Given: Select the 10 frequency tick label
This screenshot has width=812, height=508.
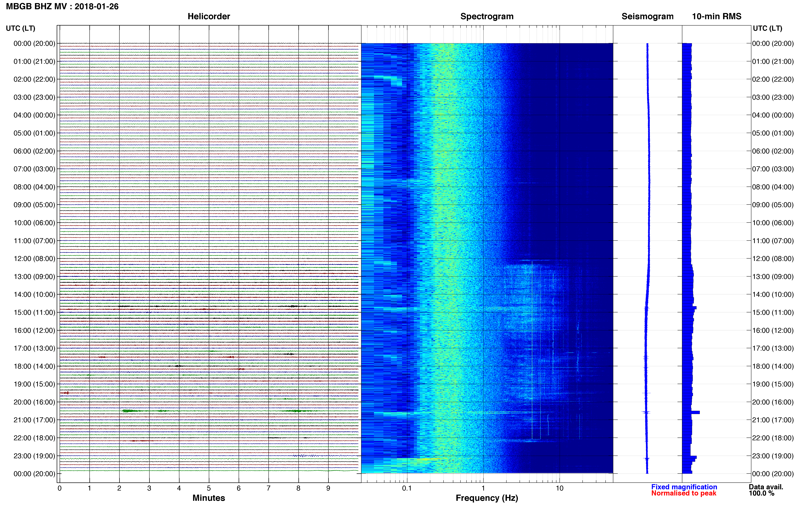Looking at the screenshot, I should (559, 488).
